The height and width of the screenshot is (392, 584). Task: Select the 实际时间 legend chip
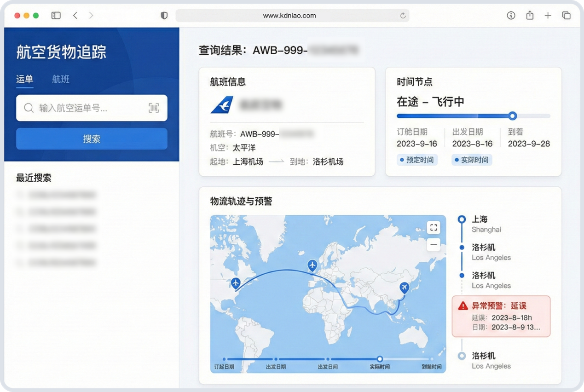472,160
